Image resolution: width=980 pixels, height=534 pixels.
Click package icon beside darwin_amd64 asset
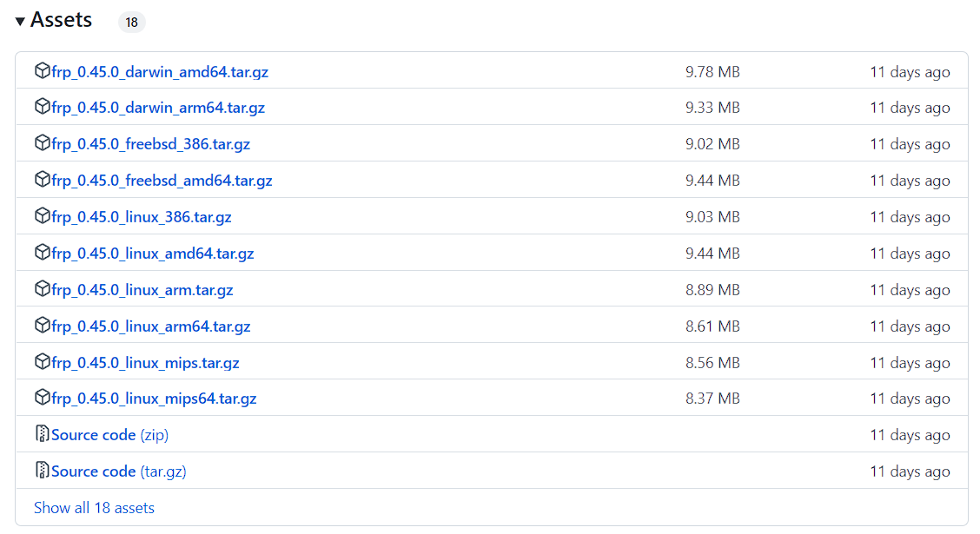pyautogui.click(x=42, y=71)
